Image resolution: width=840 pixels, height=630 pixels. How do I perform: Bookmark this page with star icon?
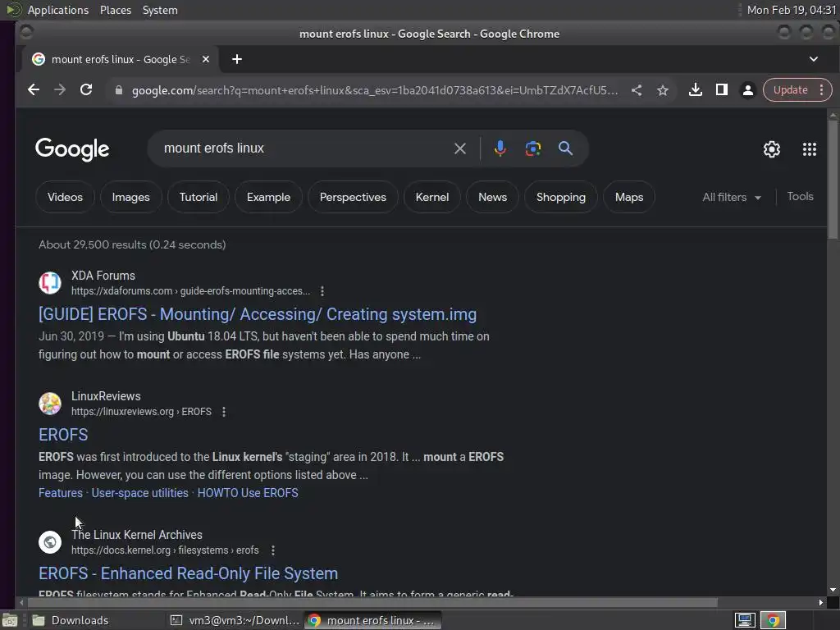(663, 90)
